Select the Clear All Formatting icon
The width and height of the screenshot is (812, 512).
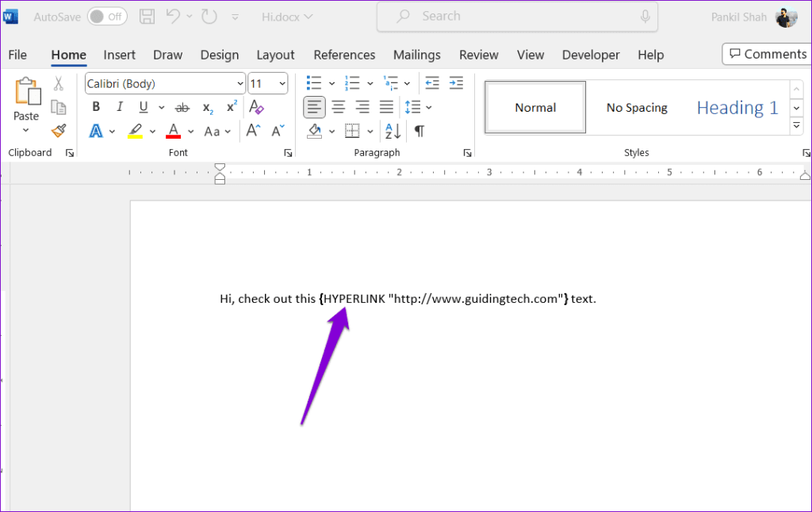coord(256,106)
